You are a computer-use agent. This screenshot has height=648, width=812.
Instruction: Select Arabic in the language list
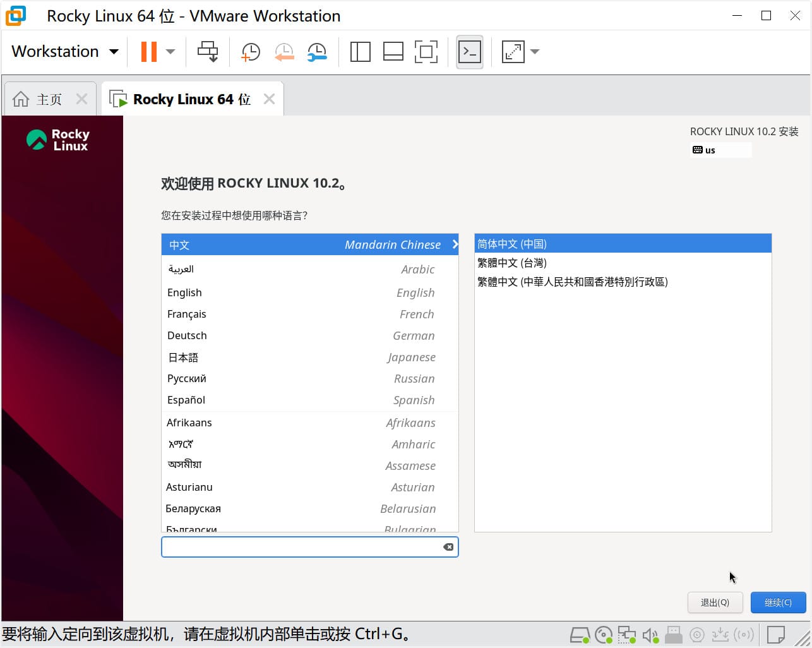coord(310,269)
